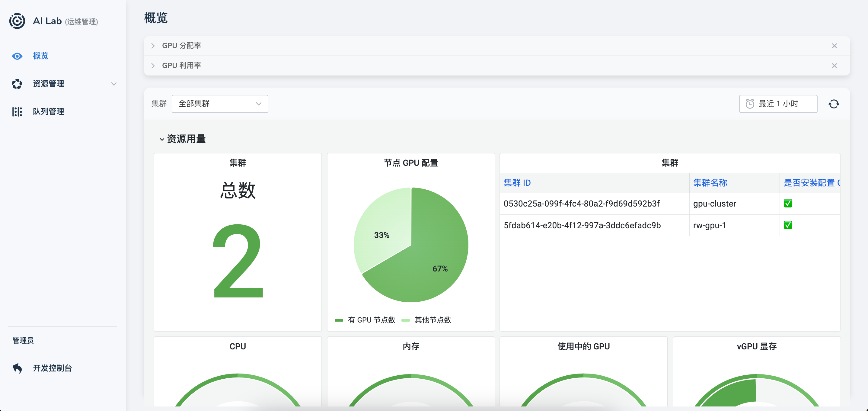Select cluster ID 0530c25a-099f-4fc4-80a2-f9d69d592b3f
This screenshot has height=411, width=868.
pyautogui.click(x=582, y=204)
